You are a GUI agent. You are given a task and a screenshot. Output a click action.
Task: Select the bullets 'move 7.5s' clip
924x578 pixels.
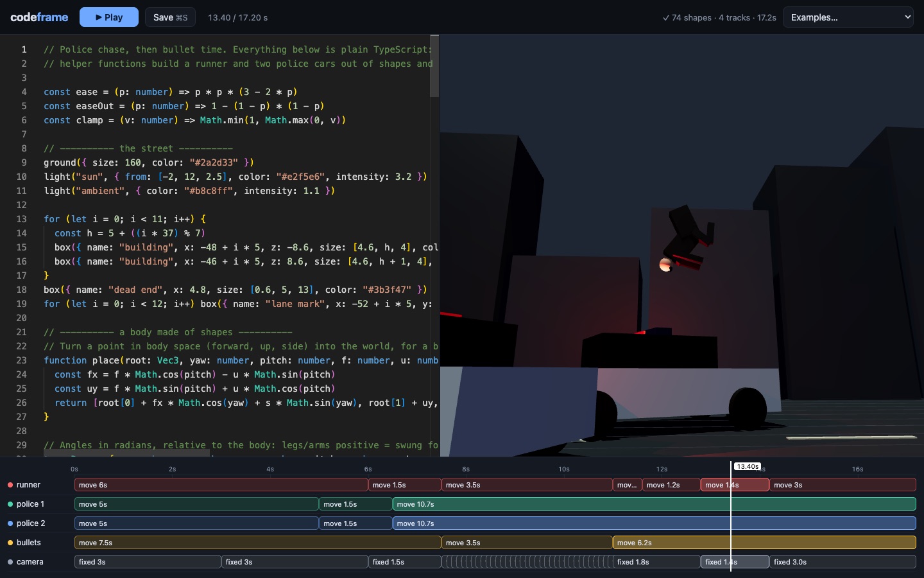coord(257,543)
